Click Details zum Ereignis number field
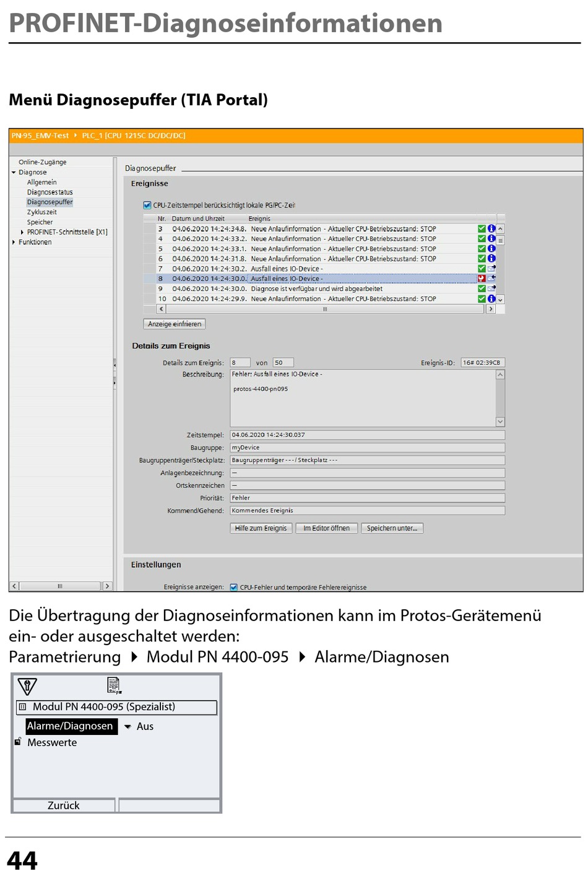Image resolution: width=588 pixels, height=870 pixels. [x=240, y=363]
